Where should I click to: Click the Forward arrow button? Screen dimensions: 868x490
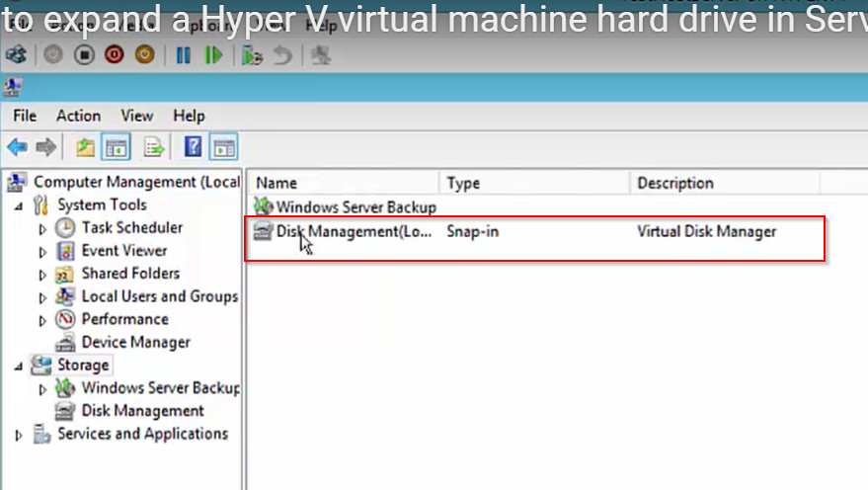46,147
